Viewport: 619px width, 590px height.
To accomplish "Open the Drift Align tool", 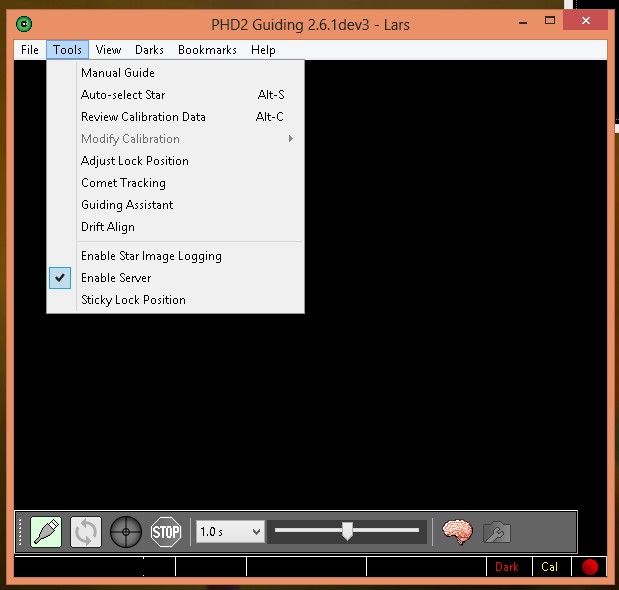I will pyautogui.click(x=176, y=227).
